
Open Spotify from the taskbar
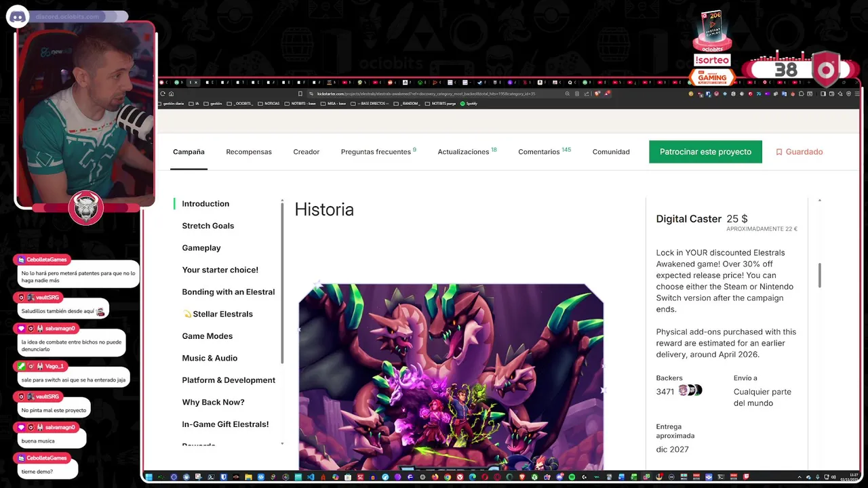[x=572, y=476]
